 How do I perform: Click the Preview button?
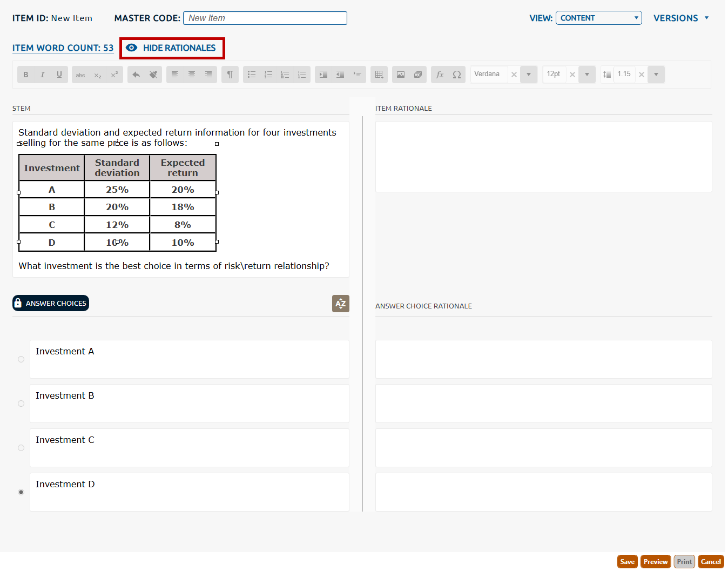656,562
